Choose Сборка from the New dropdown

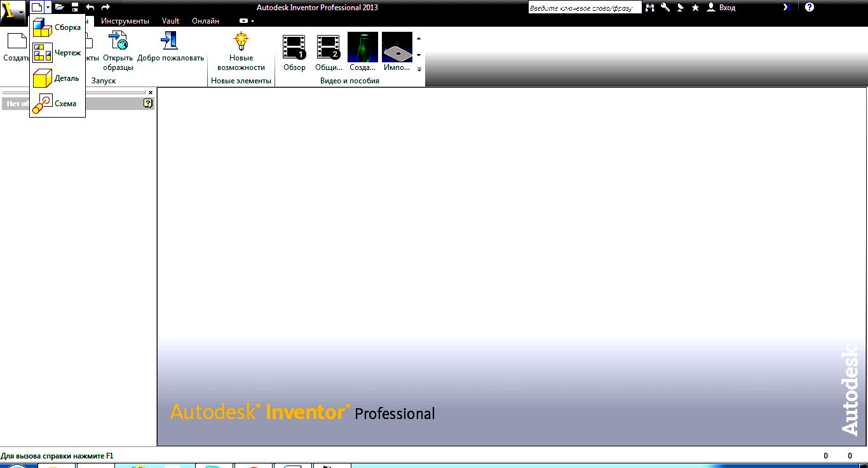(x=57, y=27)
